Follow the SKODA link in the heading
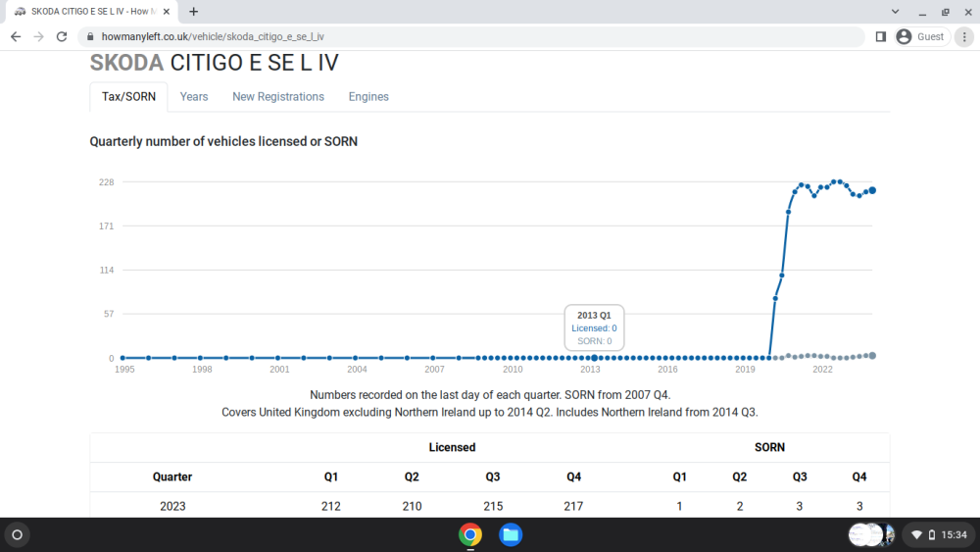Screen dimensions: 980x552 [x=126, y=63]
